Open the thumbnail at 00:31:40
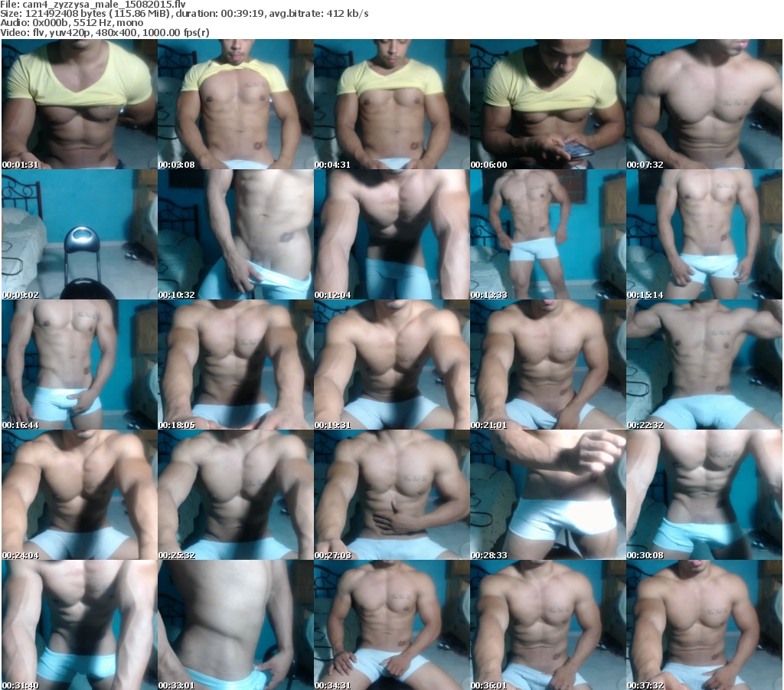This screenshot has width=784, height=690. 80,625
